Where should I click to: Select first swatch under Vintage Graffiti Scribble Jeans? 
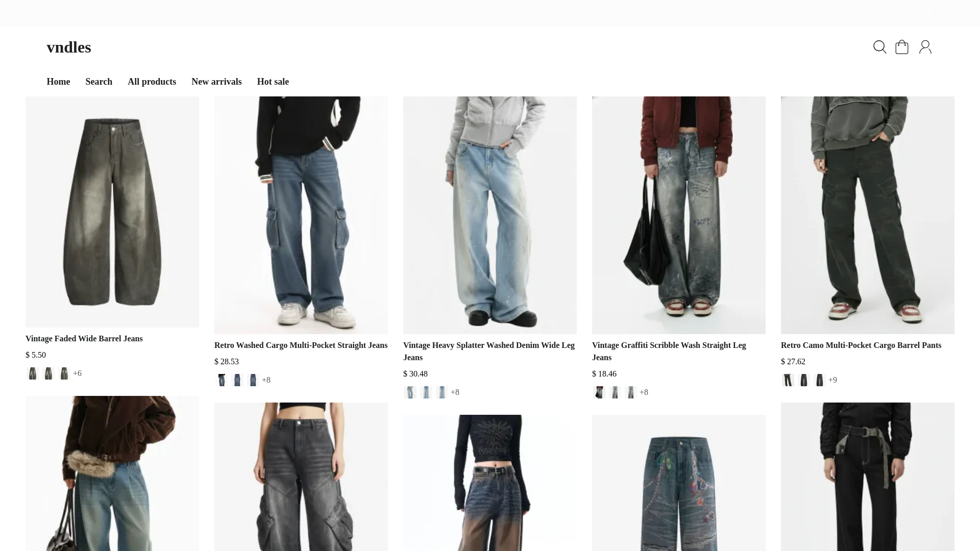tap(599, 392)
